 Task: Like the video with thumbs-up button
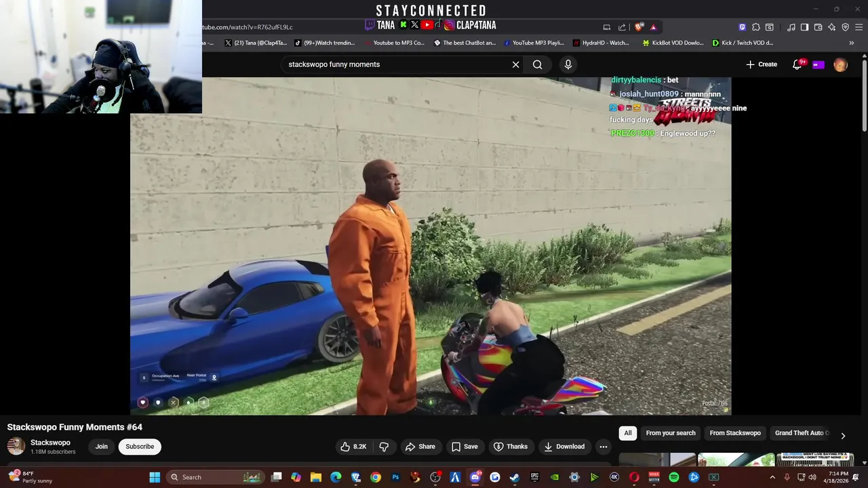click(353, 447)
